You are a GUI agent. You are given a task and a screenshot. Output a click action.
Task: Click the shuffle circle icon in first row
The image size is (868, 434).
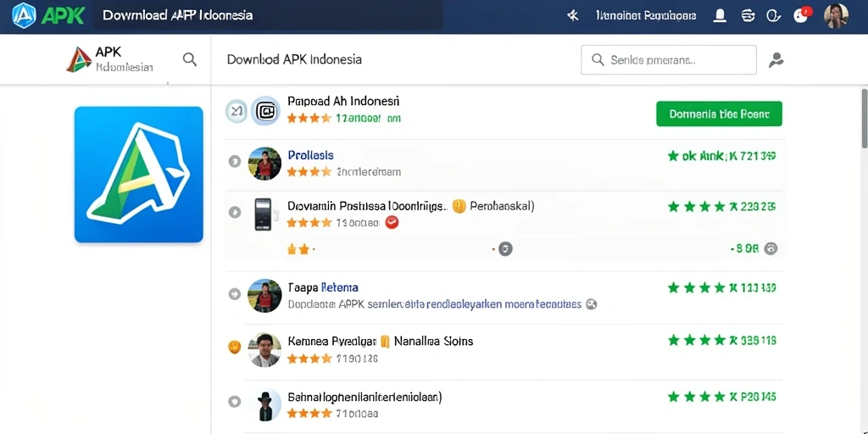[x=236, y=111]
